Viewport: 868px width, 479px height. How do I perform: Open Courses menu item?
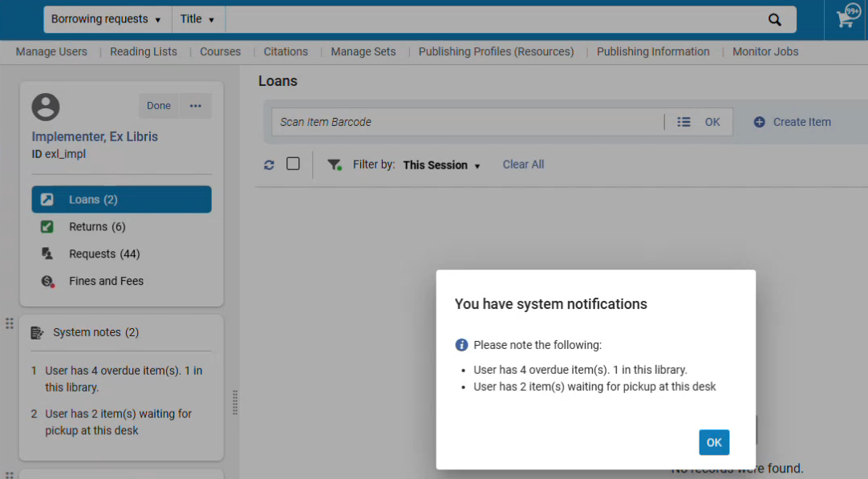[x=221, y=51]
